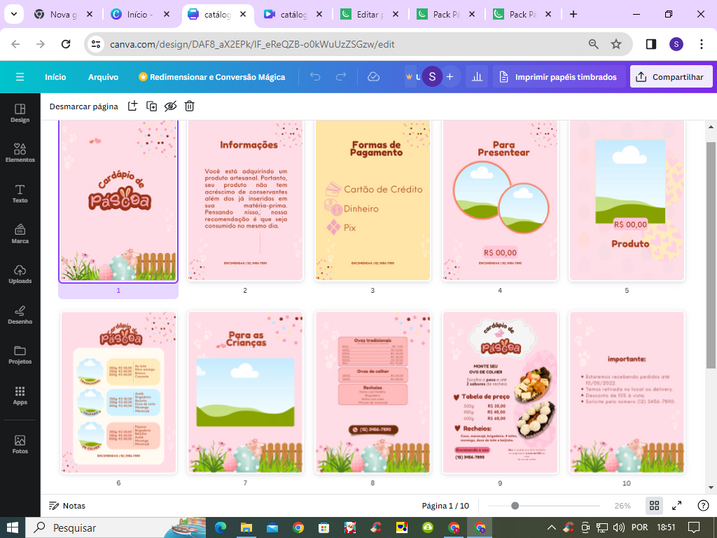Toggle fullscreen presentation mode

pyautogui.click(x=677, y=506)
